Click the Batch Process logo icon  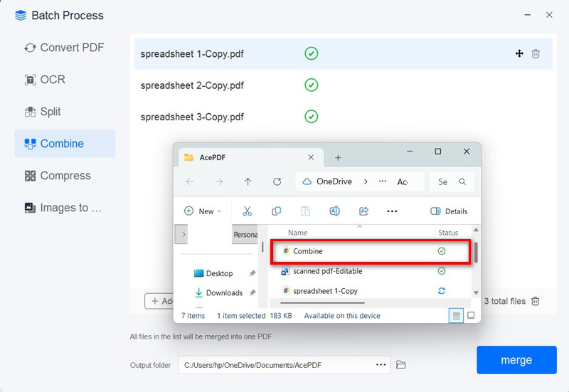click(x=21, y=15)
